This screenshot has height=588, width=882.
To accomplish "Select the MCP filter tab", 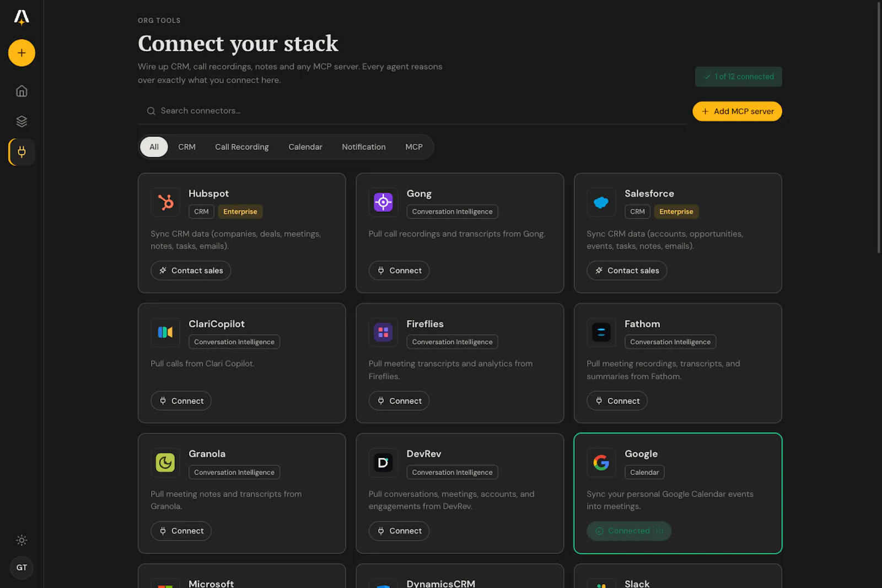I will [414, 147].
